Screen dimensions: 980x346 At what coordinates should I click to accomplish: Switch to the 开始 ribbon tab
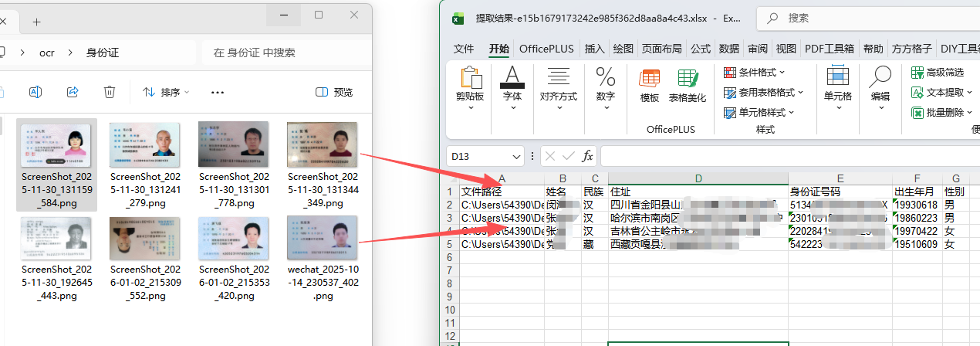(x=499, y=49)
